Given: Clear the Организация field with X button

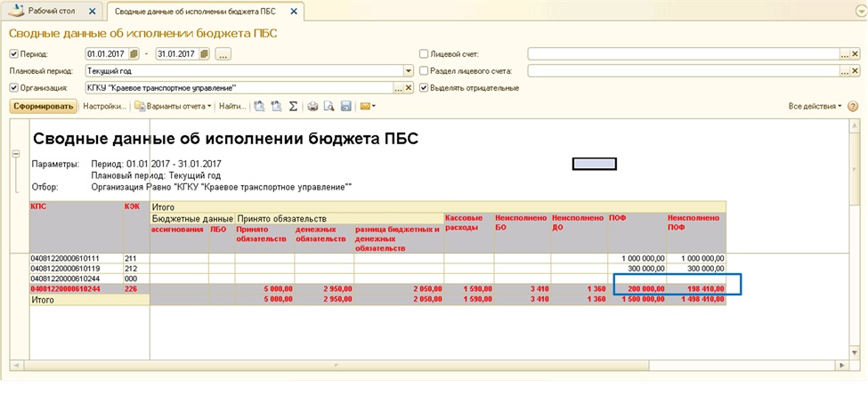Looking at the screenshot, I should 410,88.
